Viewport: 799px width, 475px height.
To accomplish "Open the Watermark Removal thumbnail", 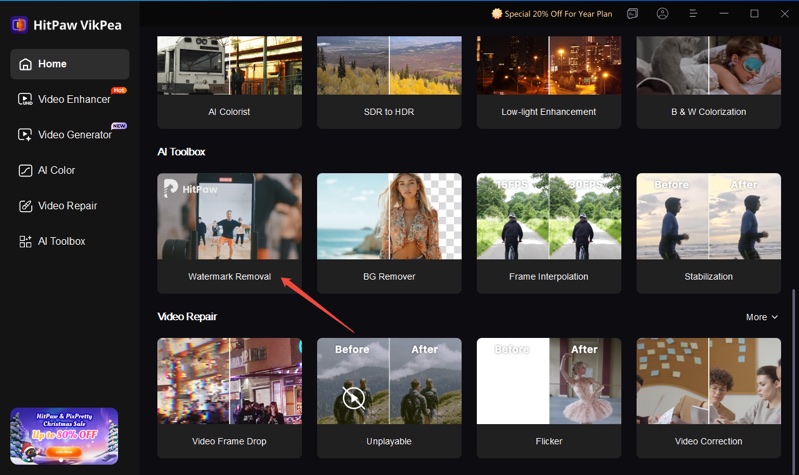I will coord(229,216).
